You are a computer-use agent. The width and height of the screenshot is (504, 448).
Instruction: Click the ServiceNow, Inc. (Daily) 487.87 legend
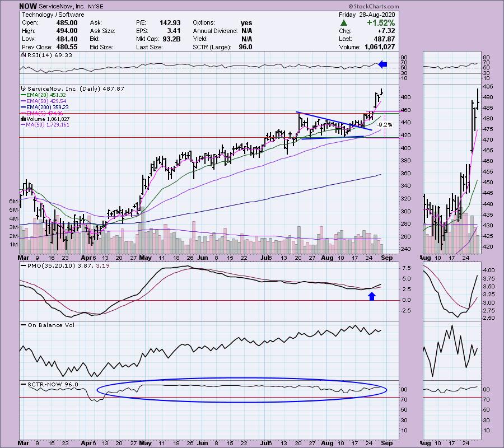[x=76, y=88]
